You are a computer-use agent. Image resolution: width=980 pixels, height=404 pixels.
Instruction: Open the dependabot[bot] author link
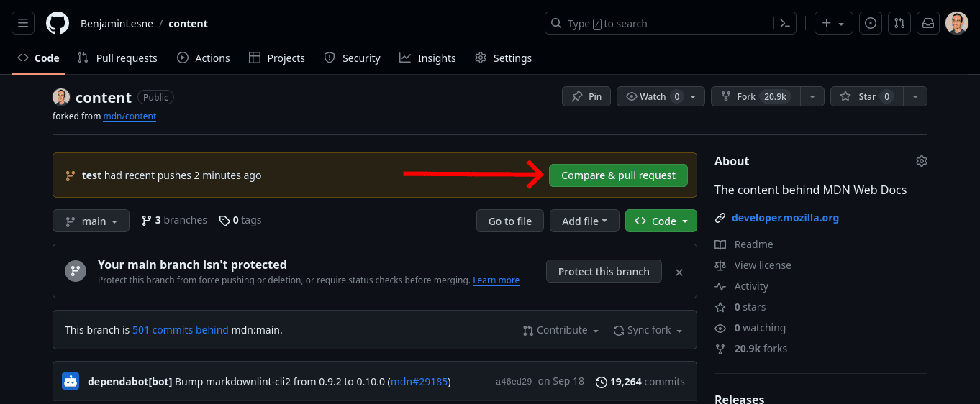coord(130,381)
